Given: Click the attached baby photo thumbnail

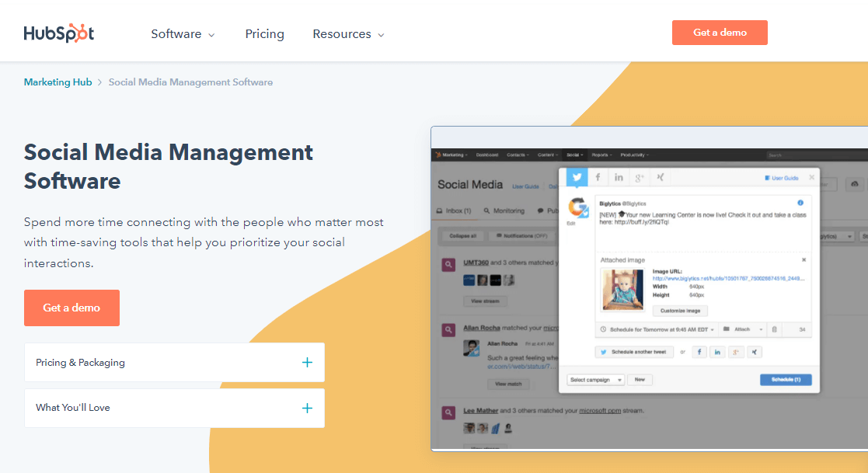Looking at the screenshot, I should tap(622, 289).
